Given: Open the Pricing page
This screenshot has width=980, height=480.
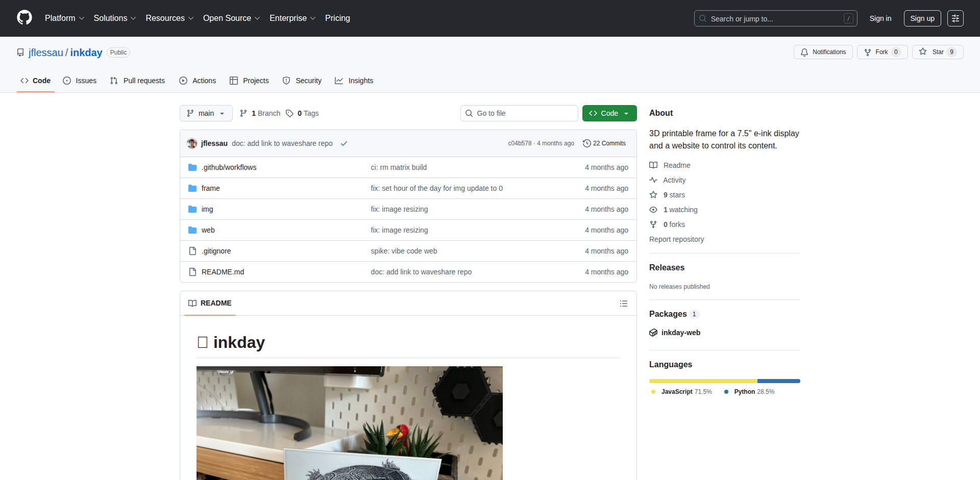Looking at the screenshot, I should click(337, 18).
